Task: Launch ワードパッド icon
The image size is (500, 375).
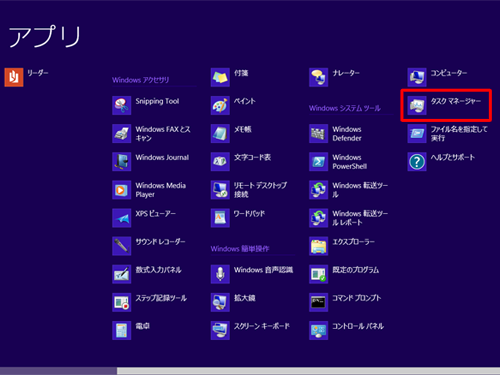Action: [220, 218]
